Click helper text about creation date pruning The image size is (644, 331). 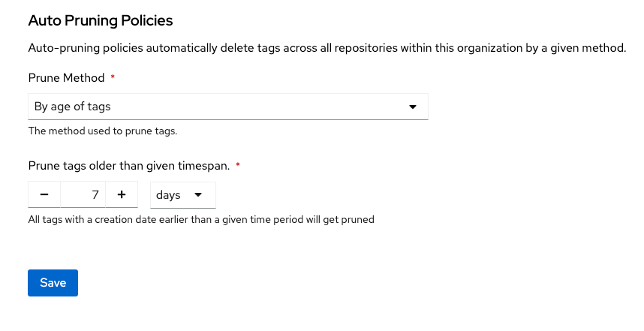pyautogui.click(x=200, y=220)
